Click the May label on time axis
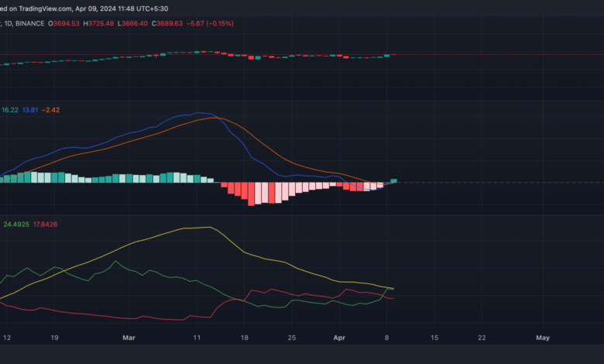Screen dimensions: 604x364 point(542,337)
